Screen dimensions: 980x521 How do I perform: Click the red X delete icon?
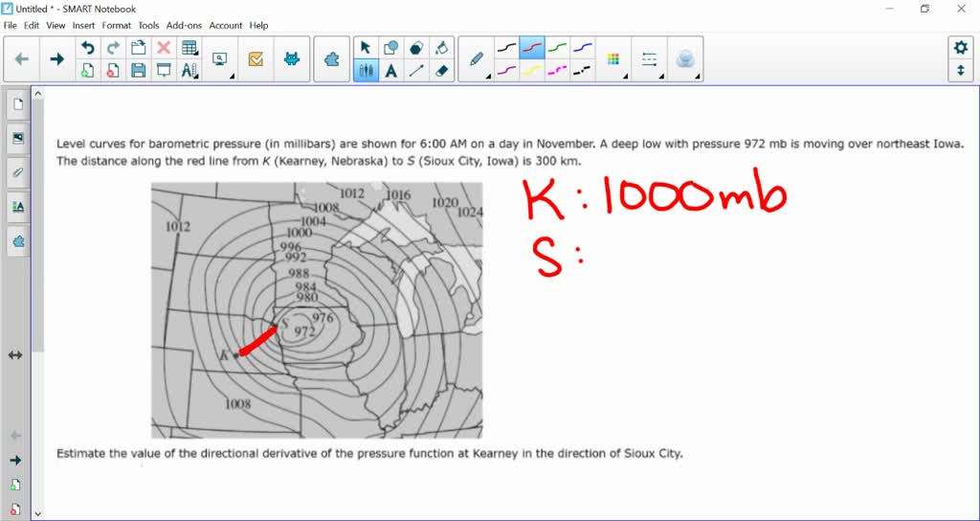164,48
